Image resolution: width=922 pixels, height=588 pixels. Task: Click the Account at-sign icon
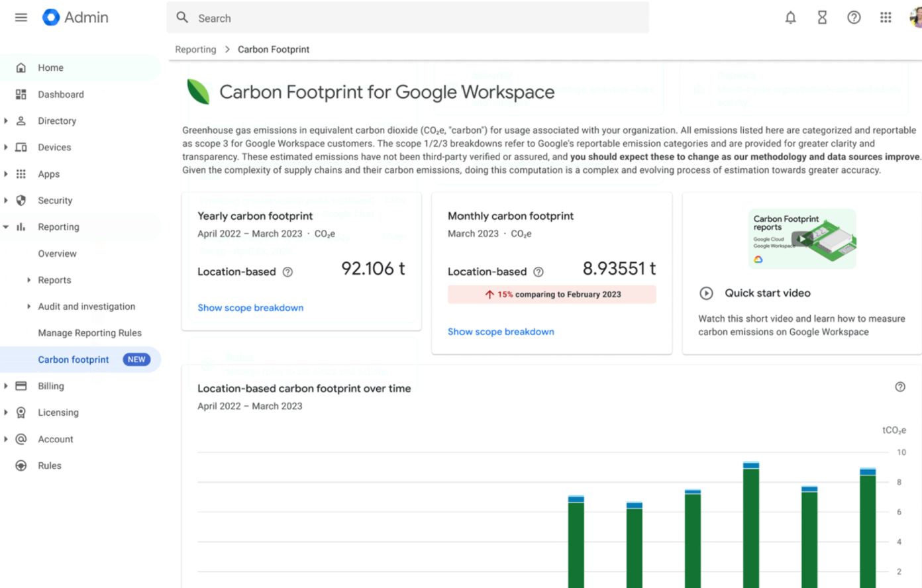[x=21, y=439]
